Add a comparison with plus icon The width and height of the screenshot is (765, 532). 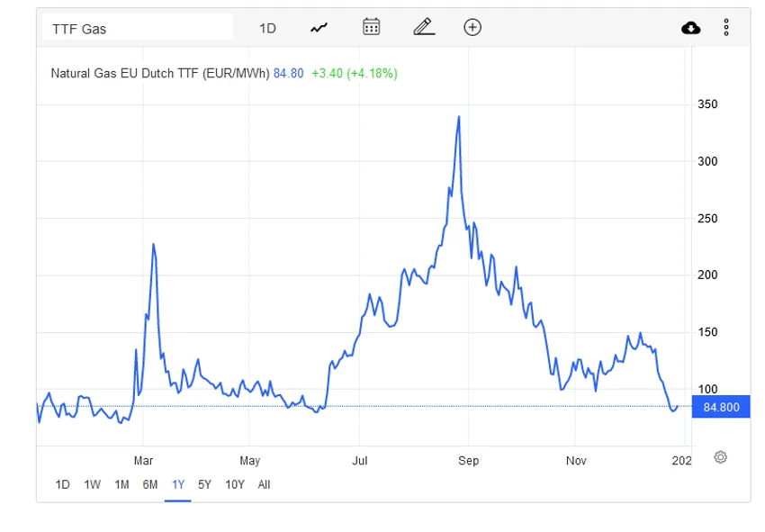pyautogui.click(x=472, y=27)
